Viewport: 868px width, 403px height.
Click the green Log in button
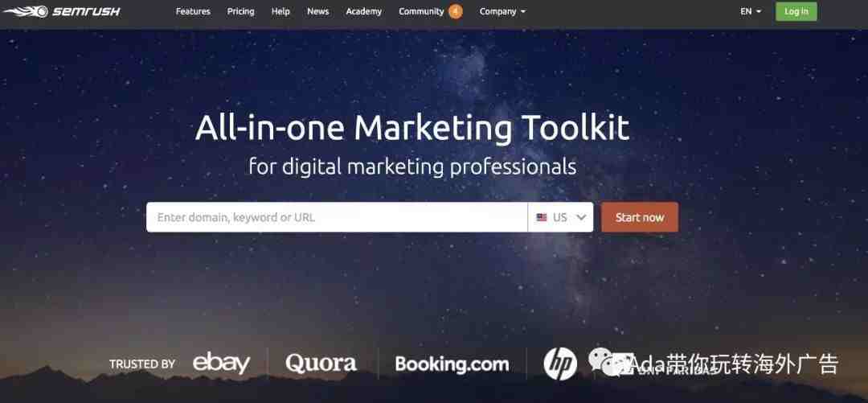click(x=796, y=11)
